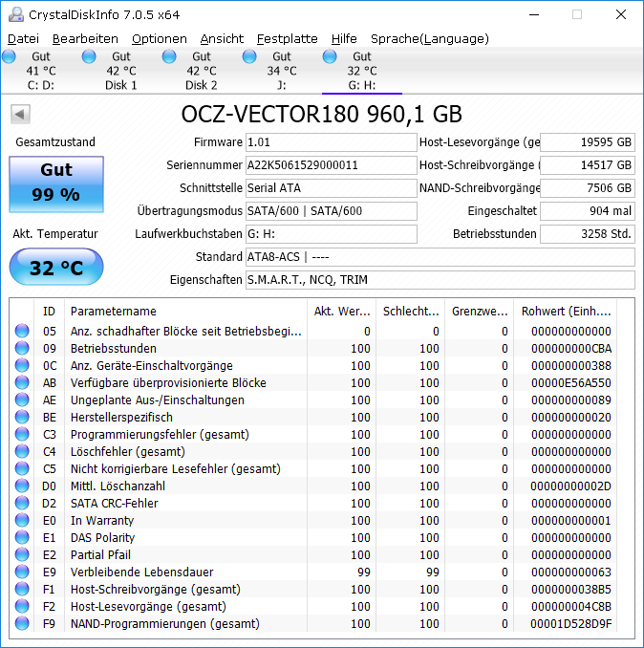Click the Parametername column header
Screen dimensions: 644x648
pyautogui.click(x=186, y=312)
